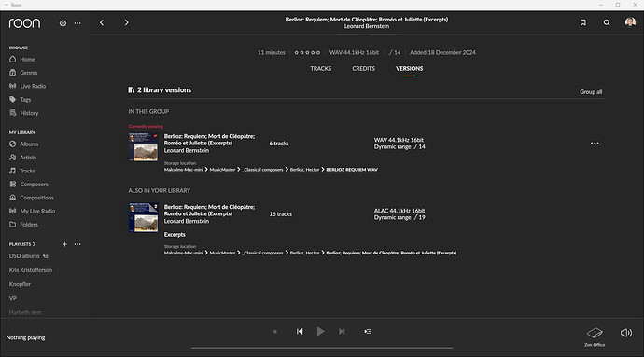Open the ALAC version album thumbnail
Image resolution: width=644 pixels, height=357 pixels.
click(x=144, y=217)
